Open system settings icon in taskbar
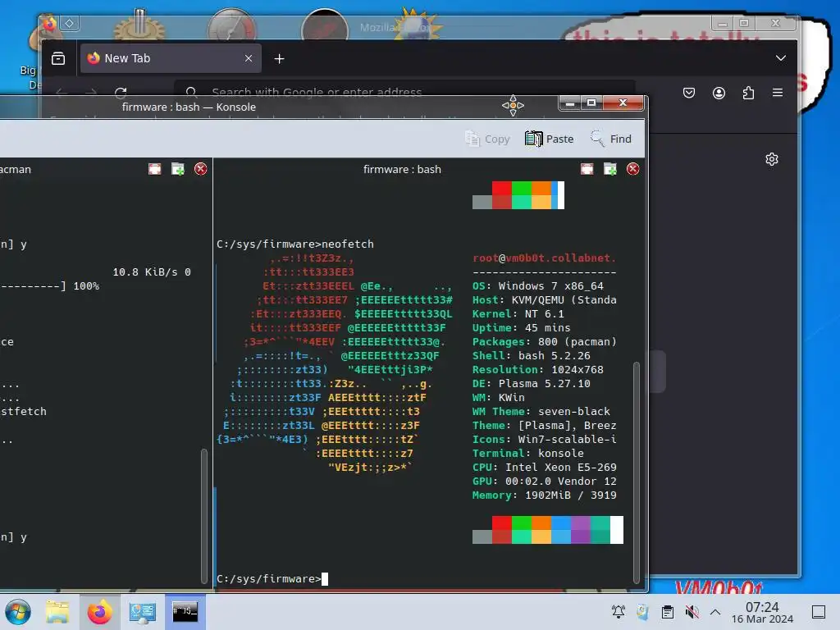This screenshot has width=840, height=630. 142,612
